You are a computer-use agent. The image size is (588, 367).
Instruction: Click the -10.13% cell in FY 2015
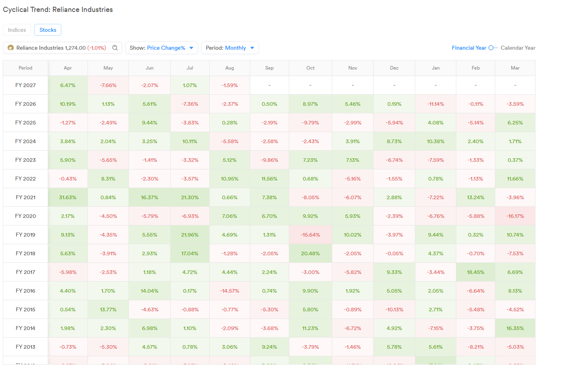click(394, 309)
